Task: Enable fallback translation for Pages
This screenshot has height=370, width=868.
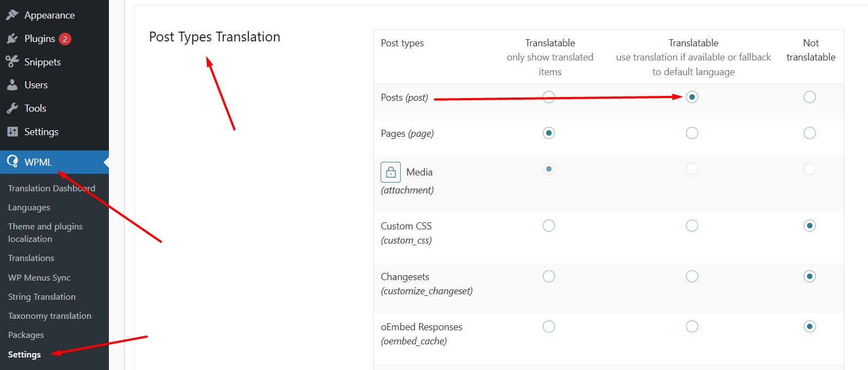Action: [692, 133]
